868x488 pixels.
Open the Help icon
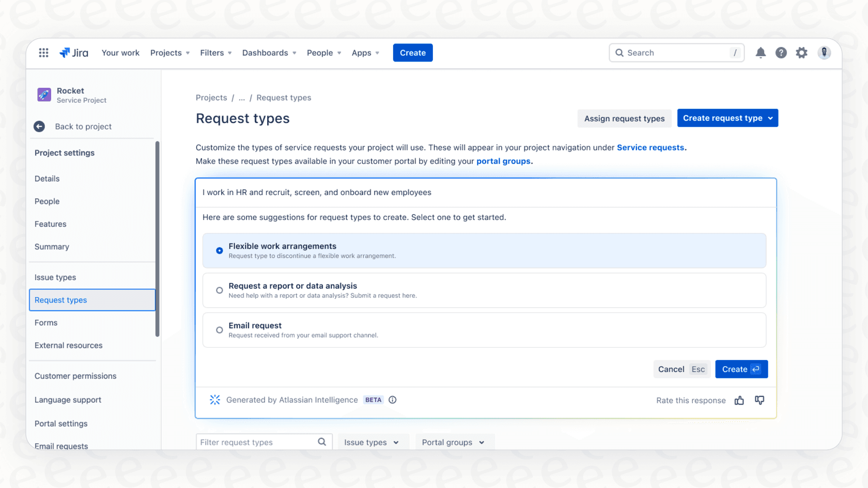(781, 52)
